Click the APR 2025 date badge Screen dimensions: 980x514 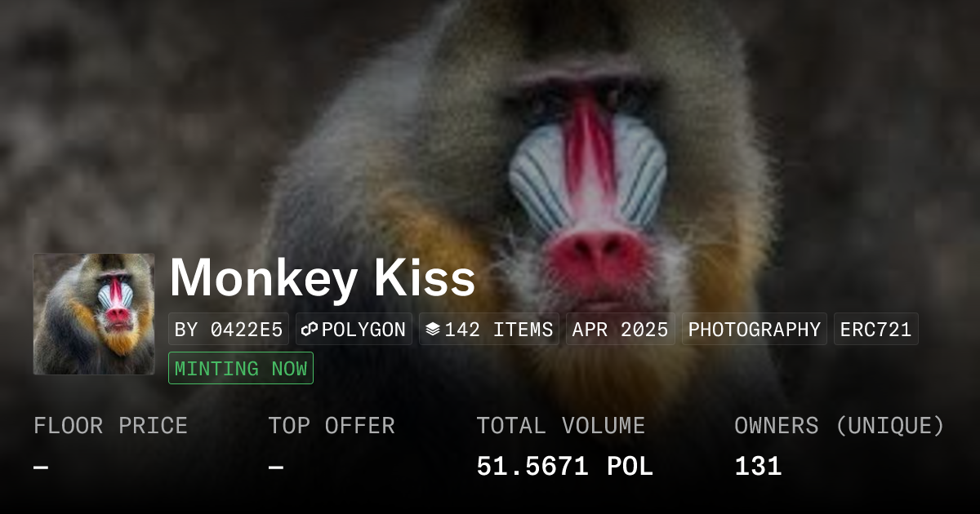[x=621, y=329]
